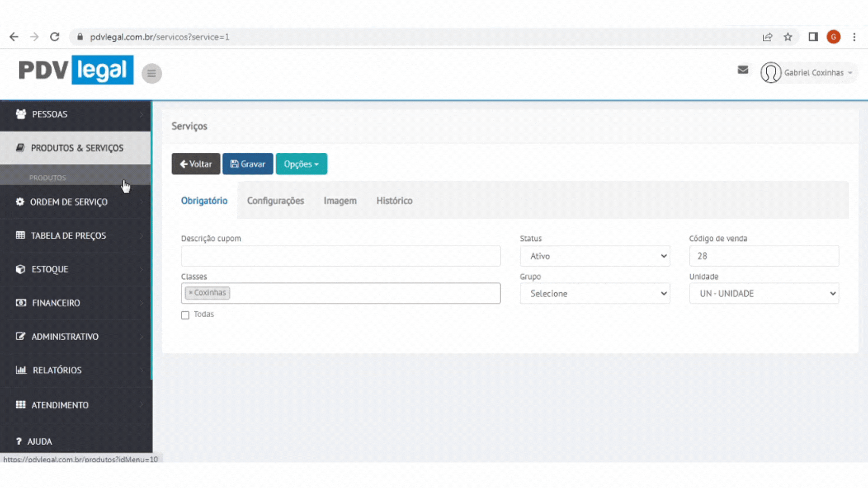Screen dimensions: 868x488
Task: Open the Unidade dropdown
Action: [764, 294]
